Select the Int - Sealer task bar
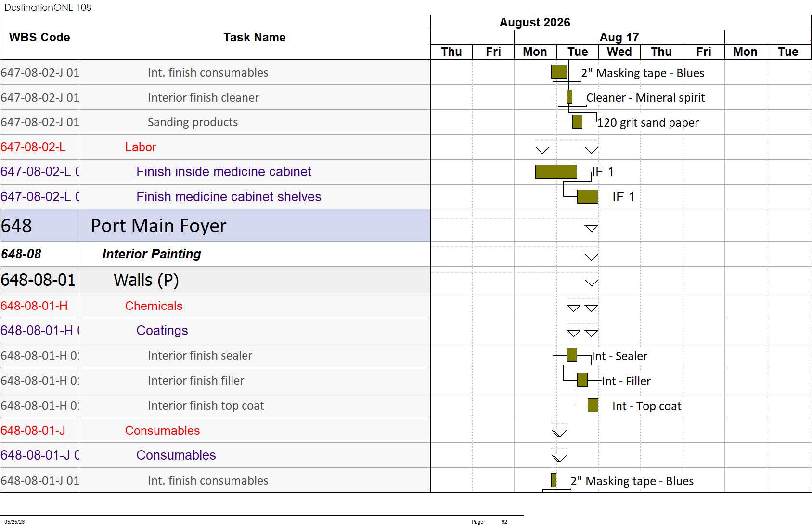Screen dimensions: 812x528 (572, 355)
